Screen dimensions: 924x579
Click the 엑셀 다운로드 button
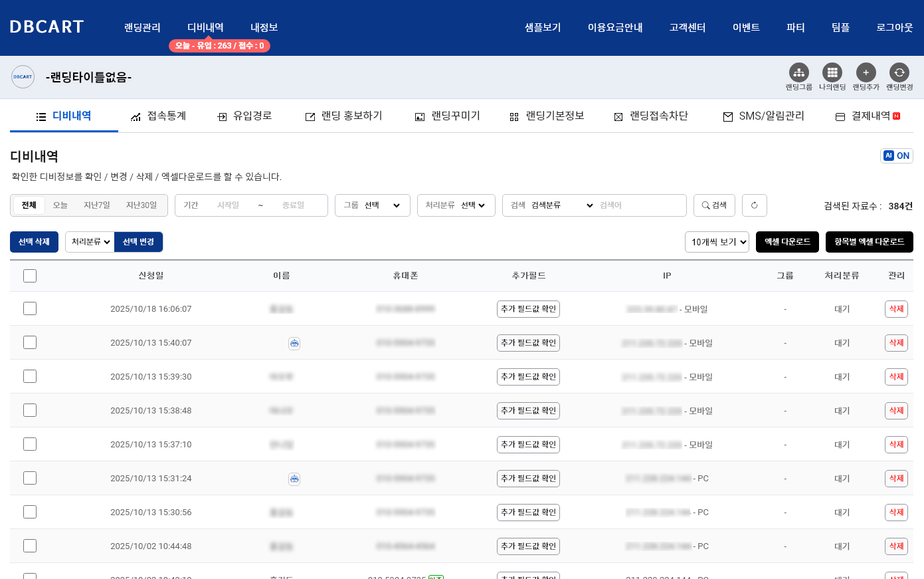[x=787, y=242]
